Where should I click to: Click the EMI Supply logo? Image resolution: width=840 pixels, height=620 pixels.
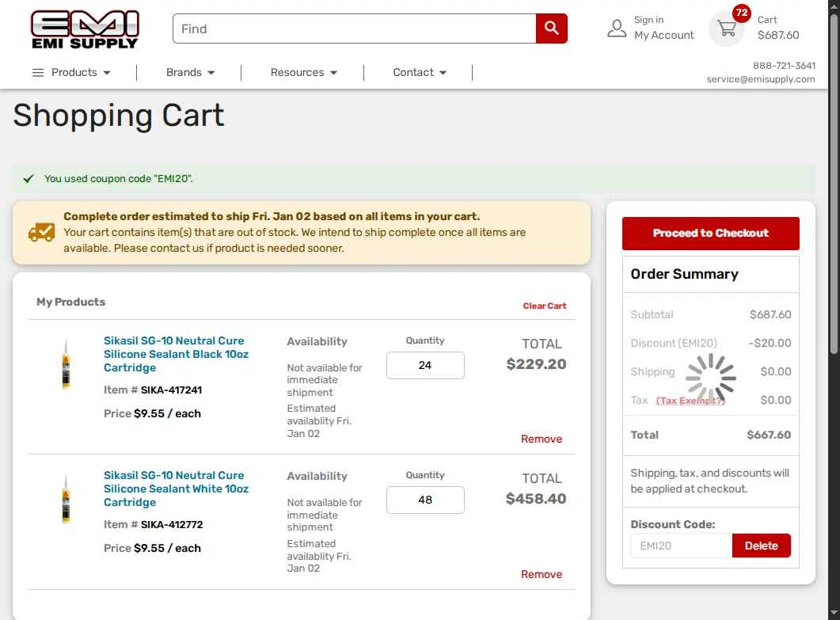pos(85,29)
